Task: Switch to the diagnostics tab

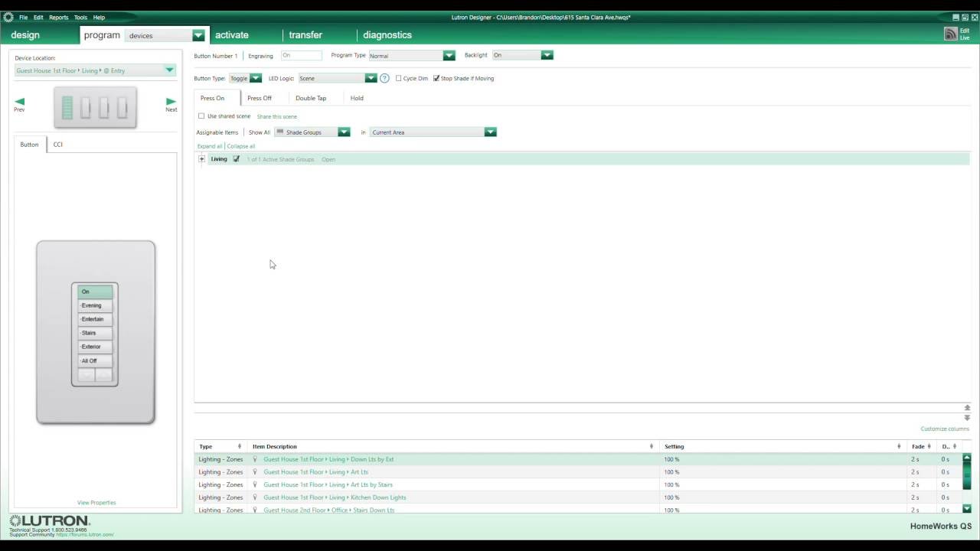Action: [387, 35]
